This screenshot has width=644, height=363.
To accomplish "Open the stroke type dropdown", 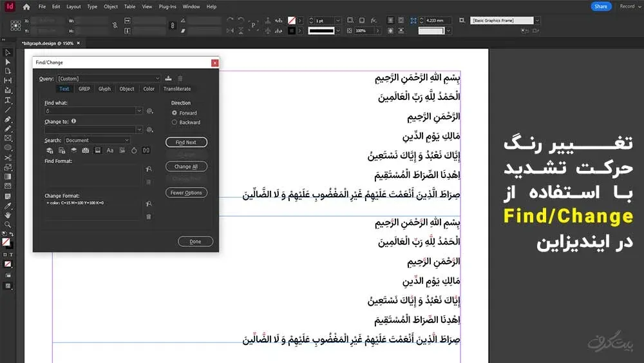I will [337, 31].
